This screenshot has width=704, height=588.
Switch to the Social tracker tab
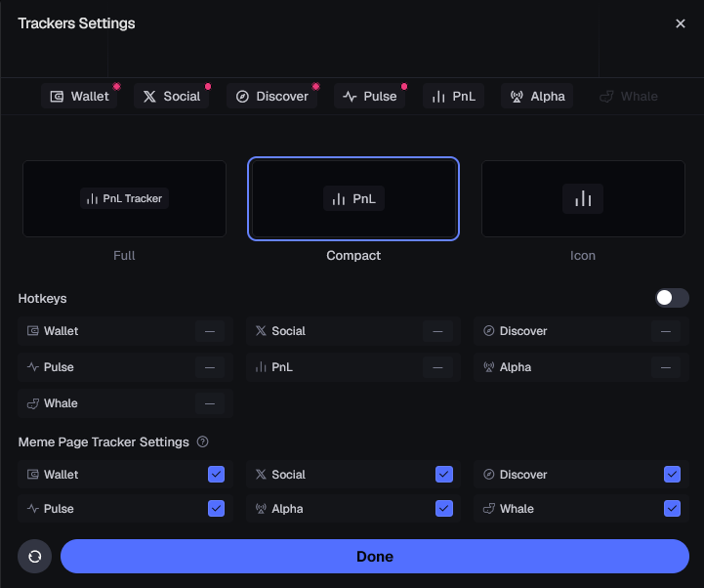point(172,96)
